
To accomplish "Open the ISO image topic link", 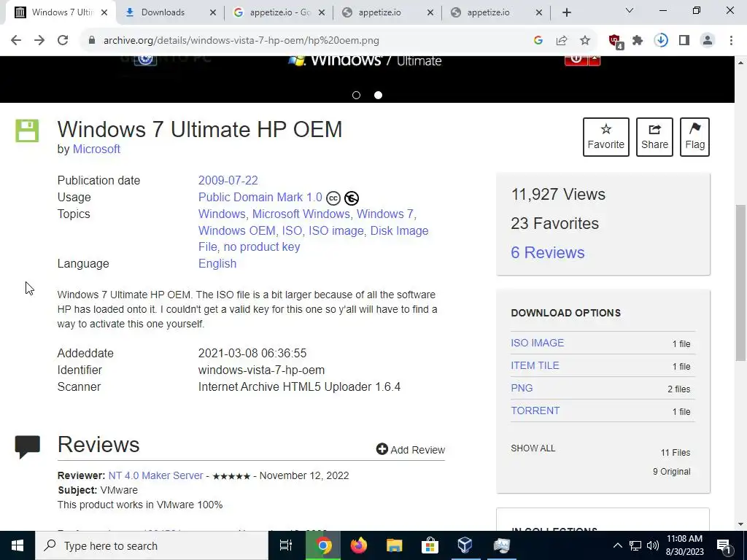I will [x=336, y=230].
